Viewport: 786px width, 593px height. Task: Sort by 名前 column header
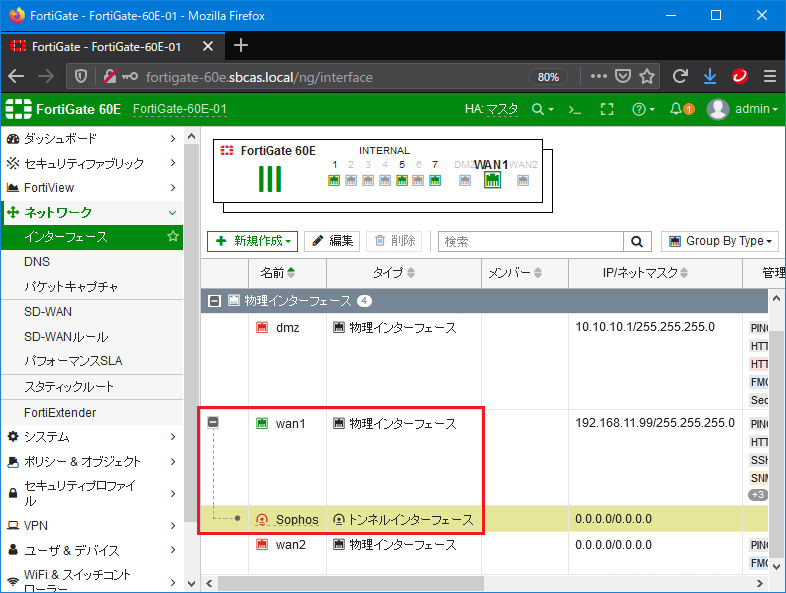(277, 273)
